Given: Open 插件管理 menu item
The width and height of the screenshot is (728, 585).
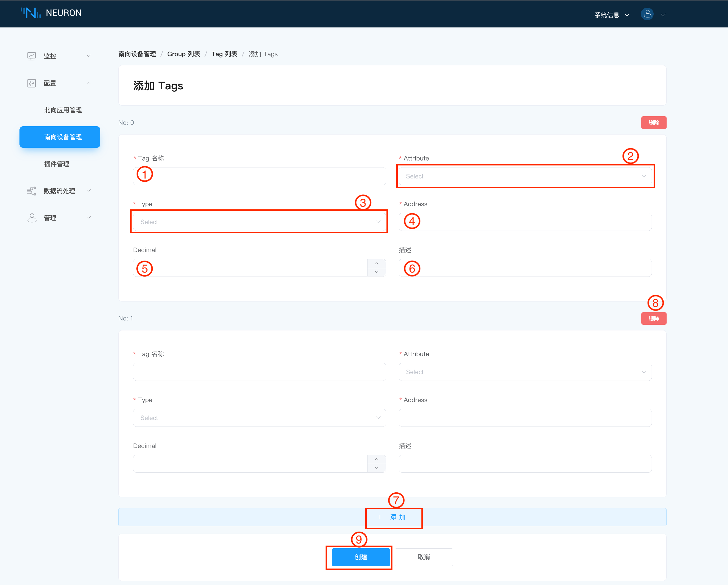Looking at the screenshot, I should pyautogui.click(x=57, y=164).
